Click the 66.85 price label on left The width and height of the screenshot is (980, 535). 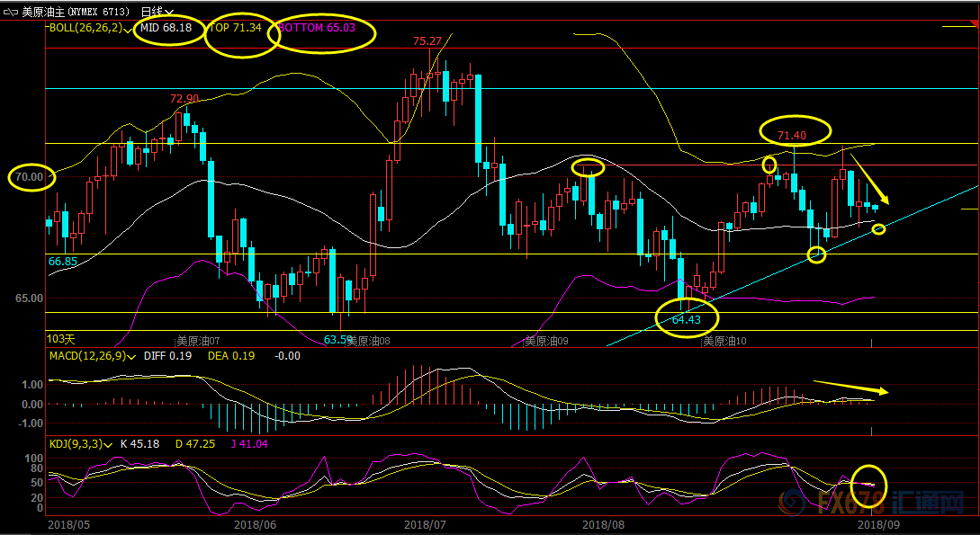pyautogui.click(x=62, y=261)
